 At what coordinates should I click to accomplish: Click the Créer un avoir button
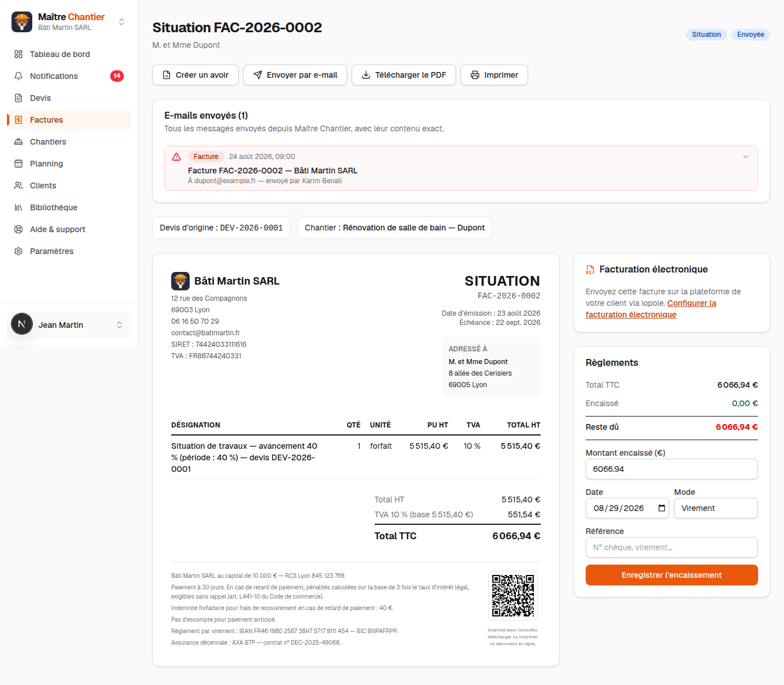(195, 75)
